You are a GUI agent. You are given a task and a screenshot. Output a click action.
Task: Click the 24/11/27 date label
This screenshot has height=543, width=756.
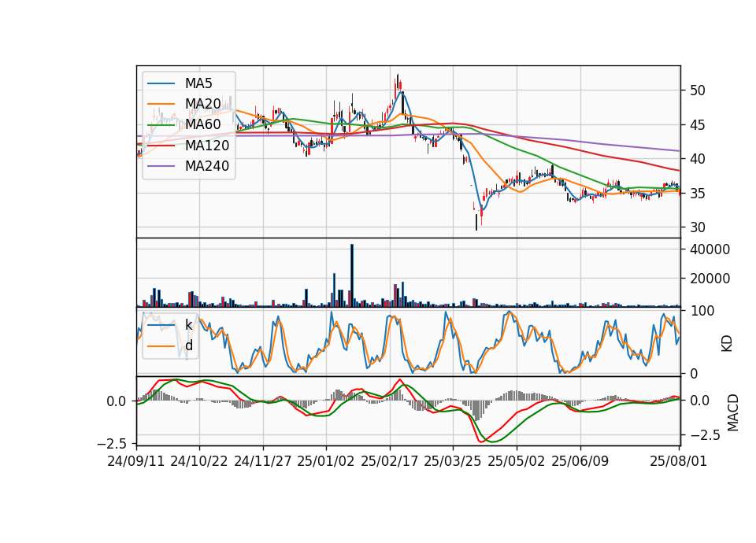click(263, 461)
